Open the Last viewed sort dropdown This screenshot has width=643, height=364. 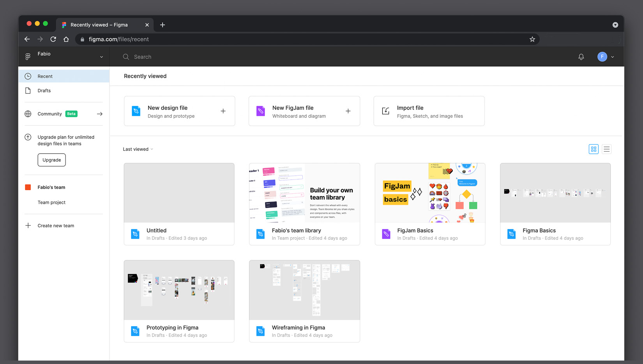coord(138,149)
